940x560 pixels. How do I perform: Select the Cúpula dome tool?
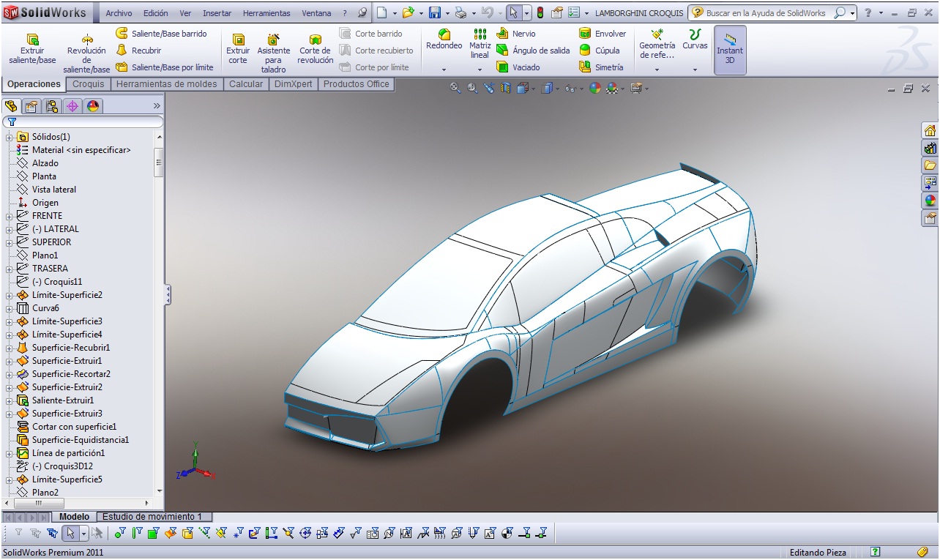pos(600,51)
